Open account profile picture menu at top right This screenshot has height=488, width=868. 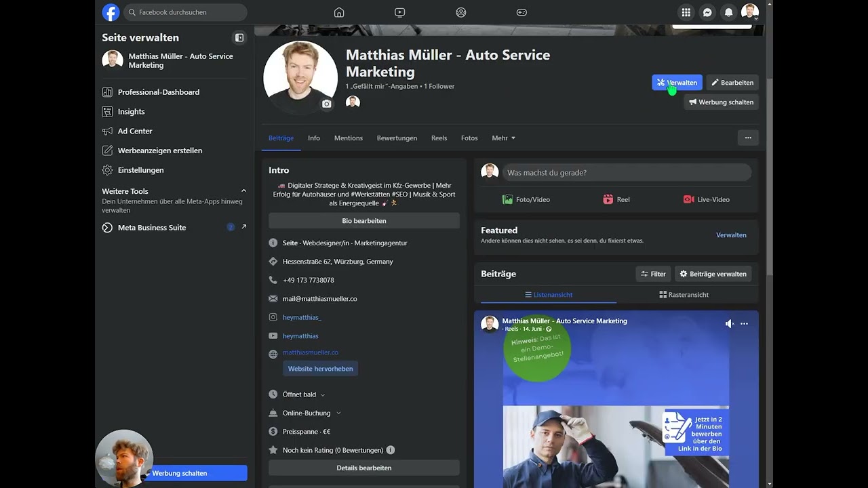(750, 12)
